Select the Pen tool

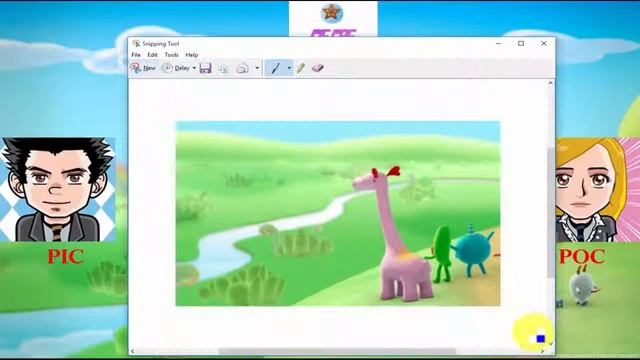click(276, 68)
